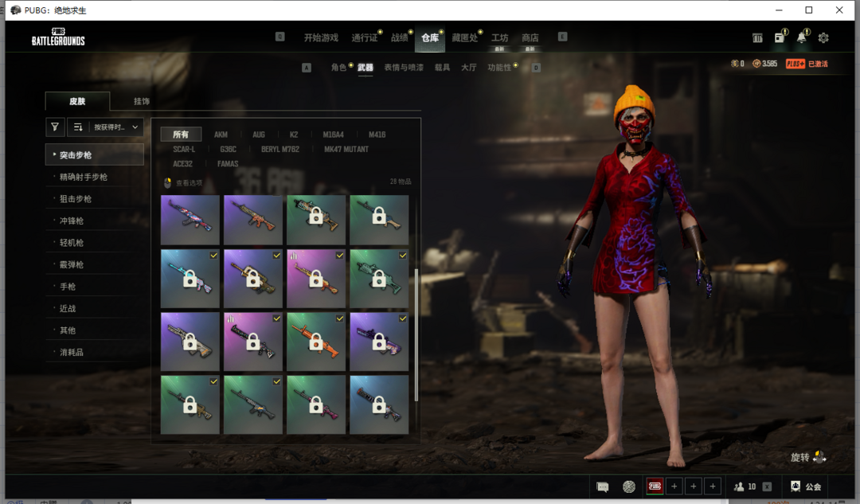Select the locked pink-magenta rifle skin in the last row
This screenshot has width=860, height=504.
[316, 404]
